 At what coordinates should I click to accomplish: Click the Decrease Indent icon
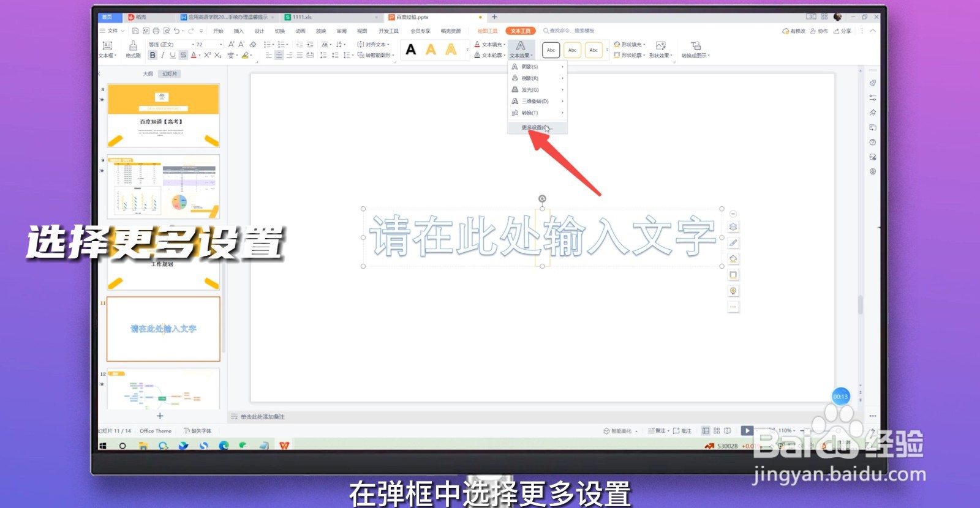[x=300, y=44]
